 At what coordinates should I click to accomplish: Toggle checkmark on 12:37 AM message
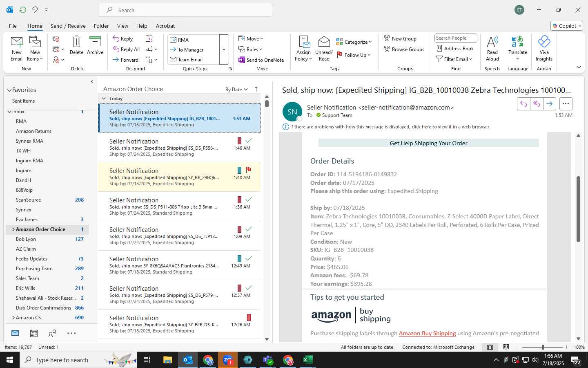[x=248, y=287]
